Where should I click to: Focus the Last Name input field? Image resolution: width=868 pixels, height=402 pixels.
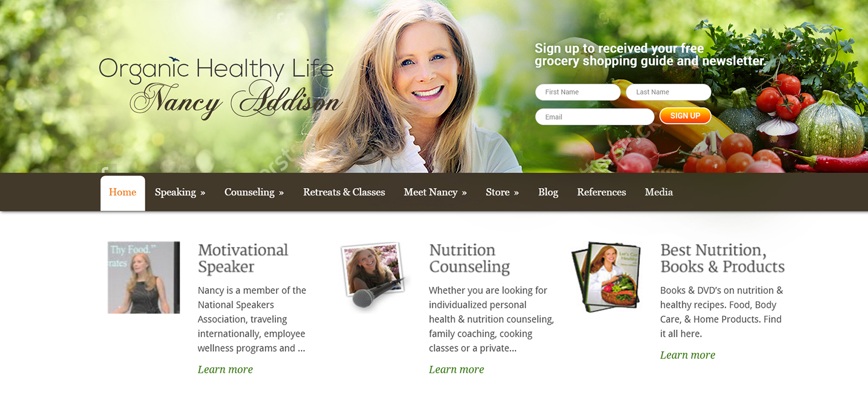[x=668, y=92]
